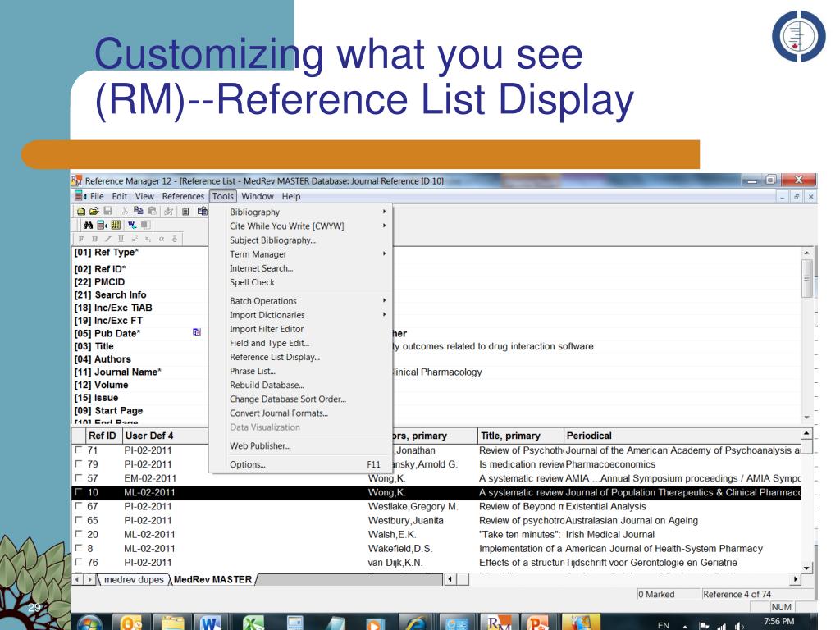Click the Copy icon in toolbar

pos(138,211)
